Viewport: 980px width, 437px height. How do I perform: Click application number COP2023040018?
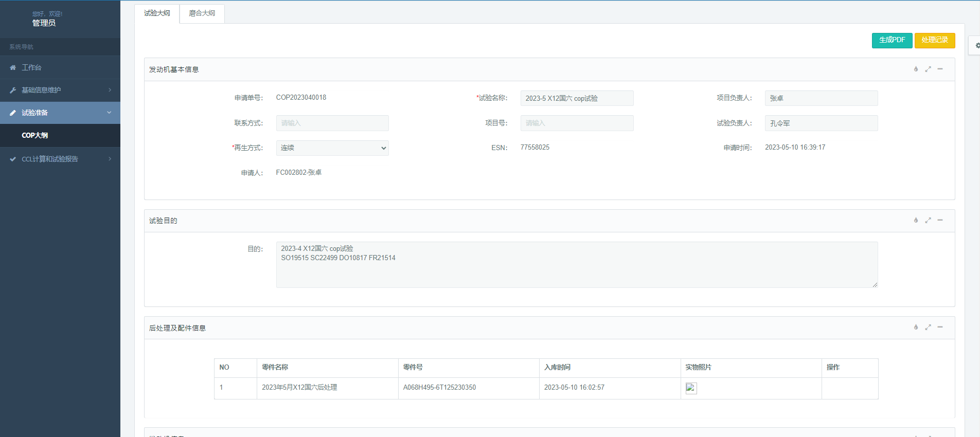pos(301,97)
